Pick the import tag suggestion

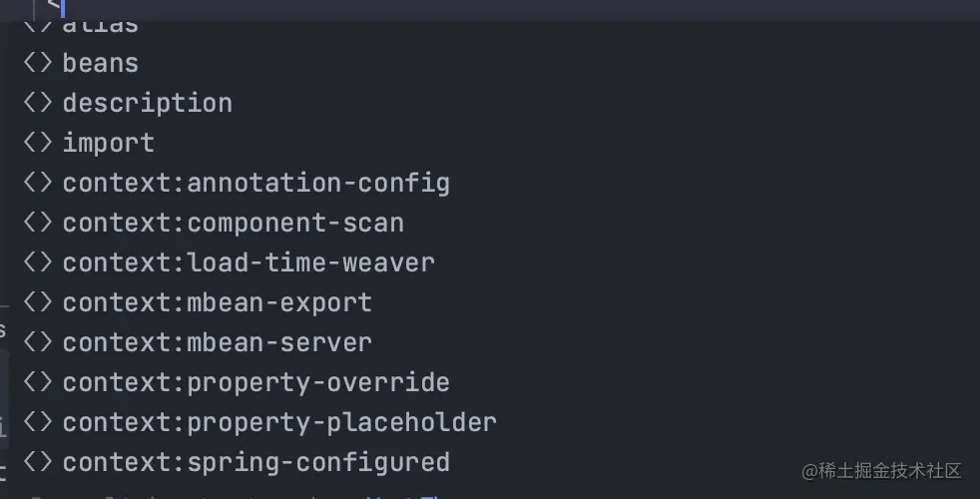coord(108,143)
